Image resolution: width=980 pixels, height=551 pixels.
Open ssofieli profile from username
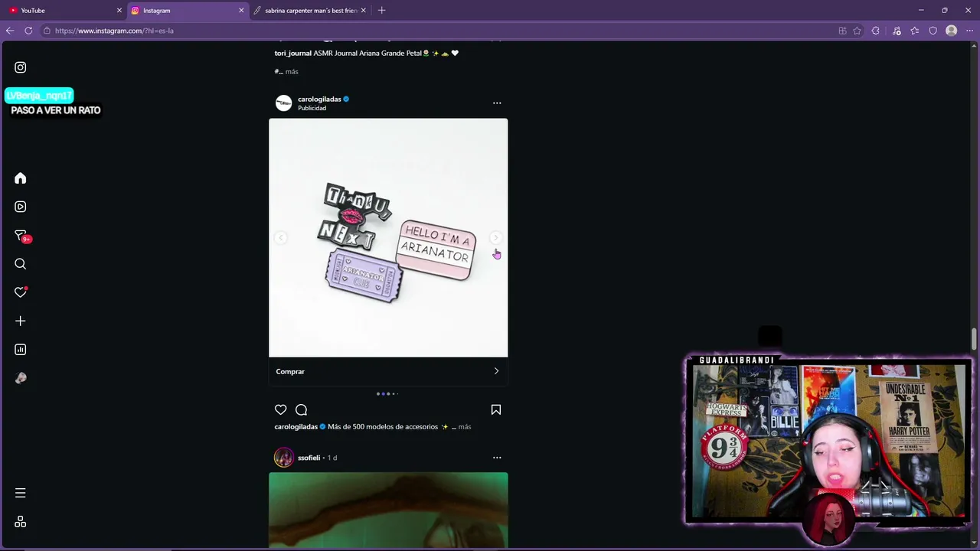(309, 458)
